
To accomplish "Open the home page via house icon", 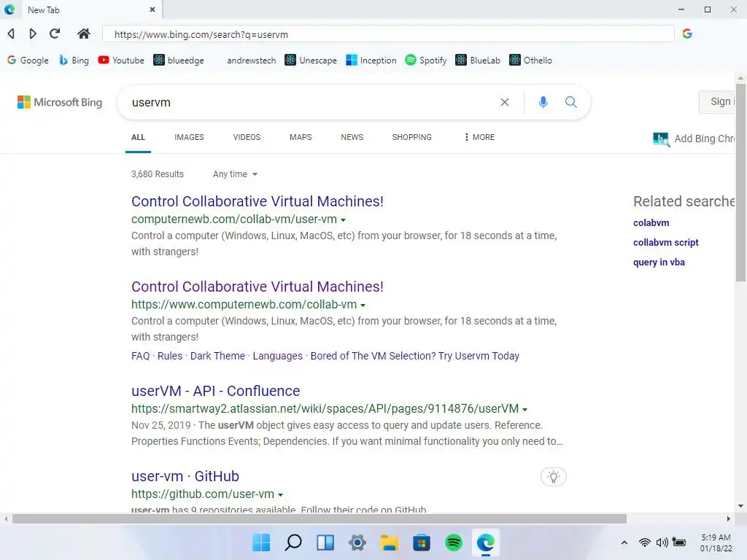I will [x=84, y=34].
